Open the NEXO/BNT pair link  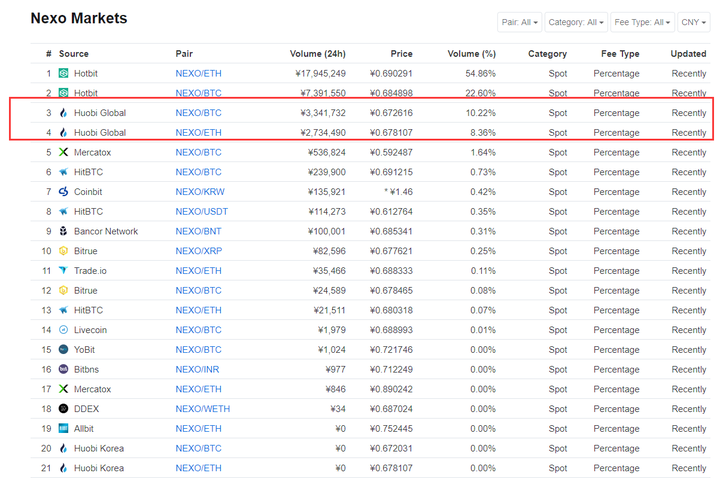click(x=198, y=231)
